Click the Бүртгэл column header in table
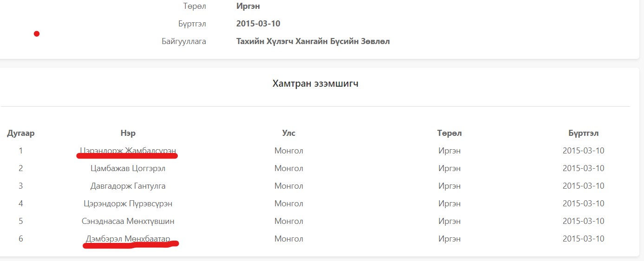The height and width of the screenshot is (261, 644). (x=583, y=134)
